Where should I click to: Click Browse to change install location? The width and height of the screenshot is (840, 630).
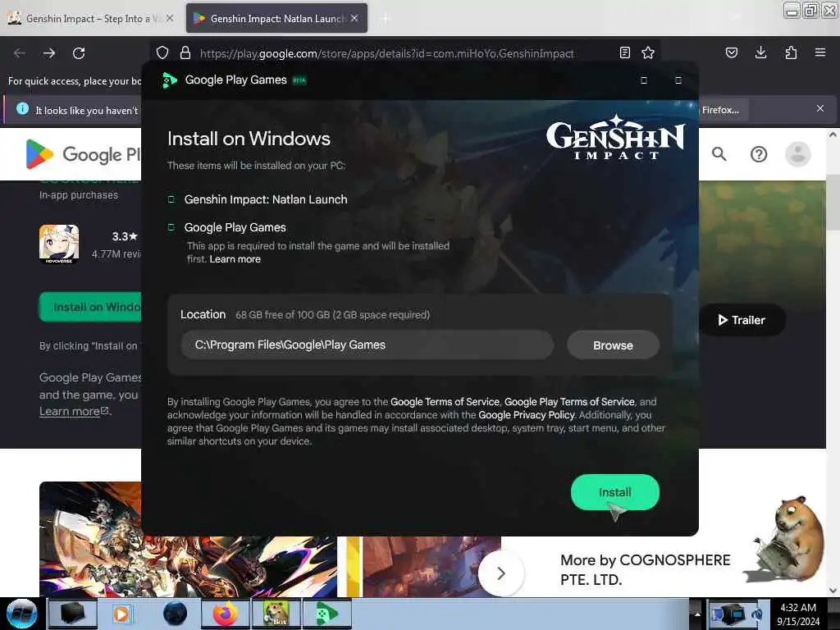click(x=613, y=345)
